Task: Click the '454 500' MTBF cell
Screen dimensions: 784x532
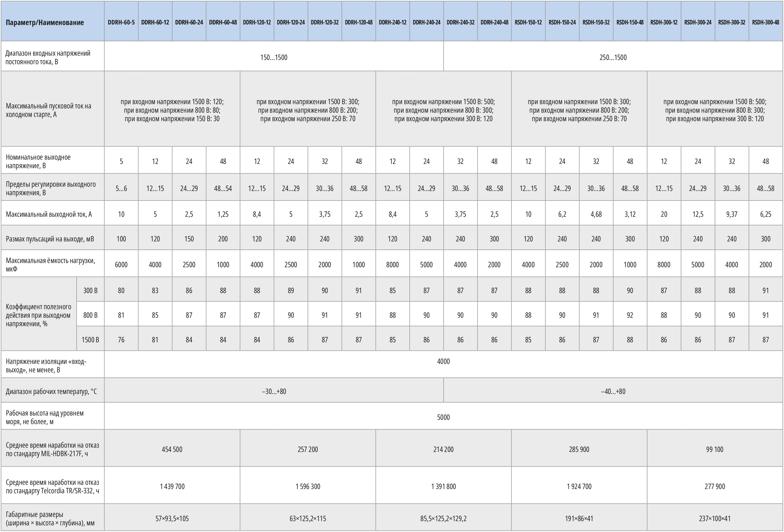Action: tap(172, 448)
